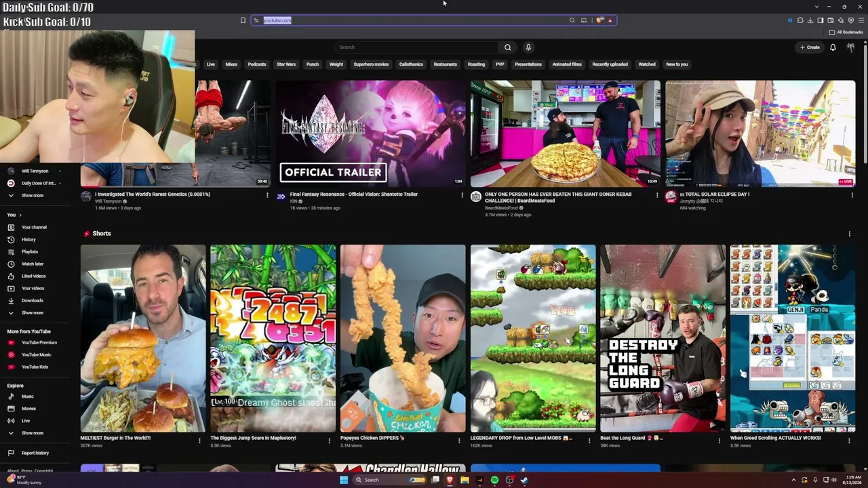Viewport: 868px width, 488px height.
Task: Open the Brave Rewards triangle icon
Action: coord(610,20)
